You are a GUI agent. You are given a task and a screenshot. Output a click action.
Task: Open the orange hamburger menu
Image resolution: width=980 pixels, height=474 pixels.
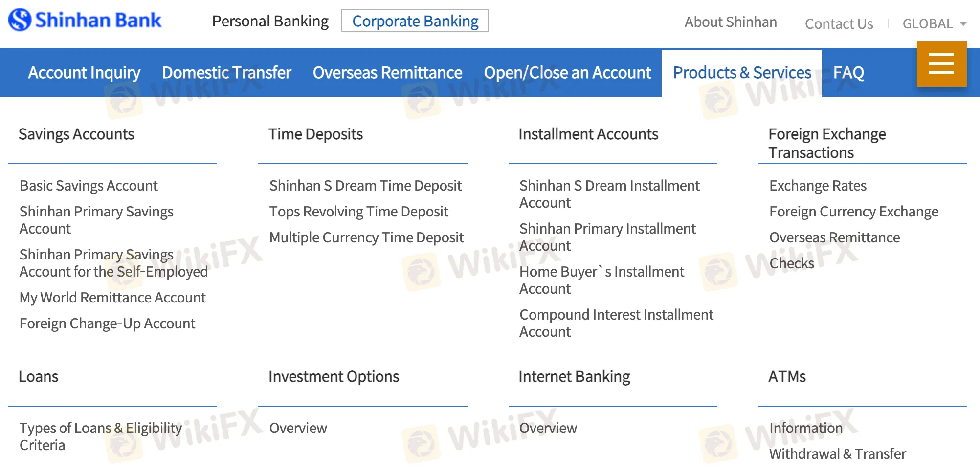click(x=941, y=64)
